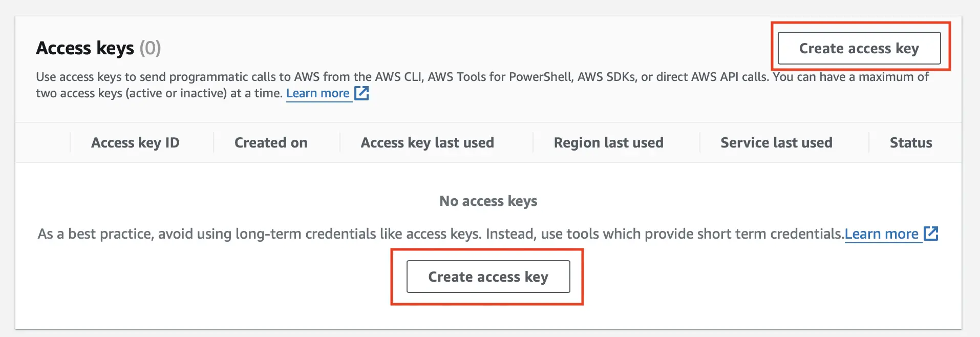Viewport: 980px width, 337px height.
Task: Sort by the Created on column
Action: [271, 142]
